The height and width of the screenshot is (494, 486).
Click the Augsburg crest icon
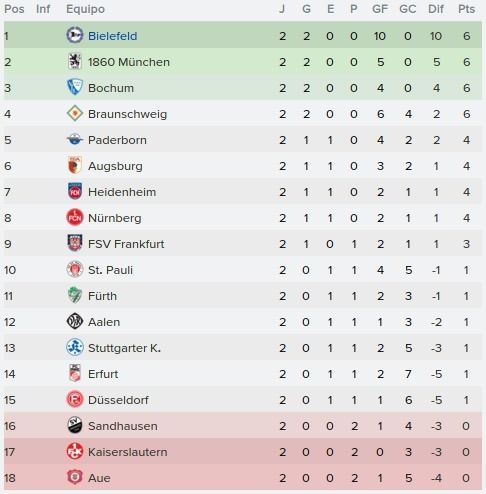(74, 165)
